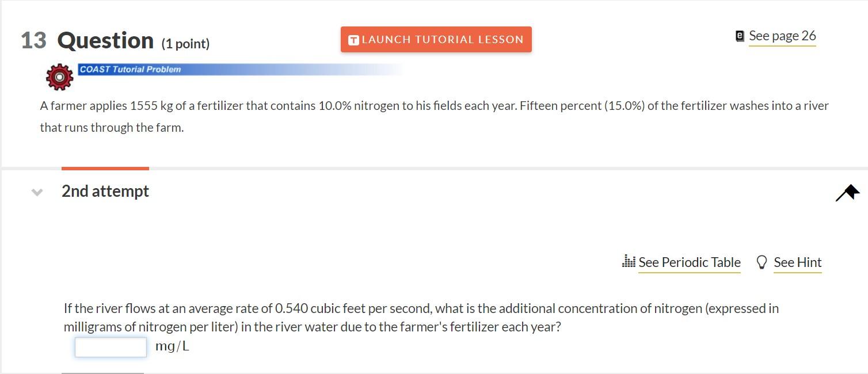Click the T icon on the tutorial lesson button
This screenshot has width=868, height=374.
tap(352, 39)
